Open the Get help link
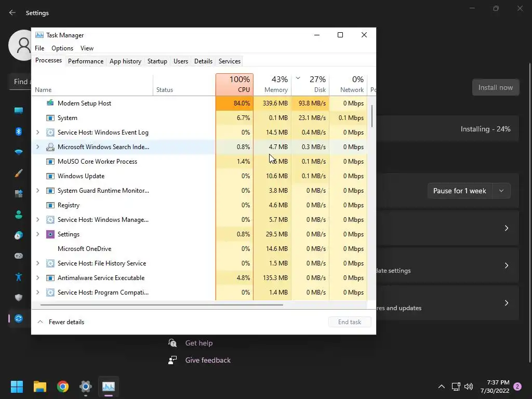This screenshot has height=399, width=532. tap(199, 343)
